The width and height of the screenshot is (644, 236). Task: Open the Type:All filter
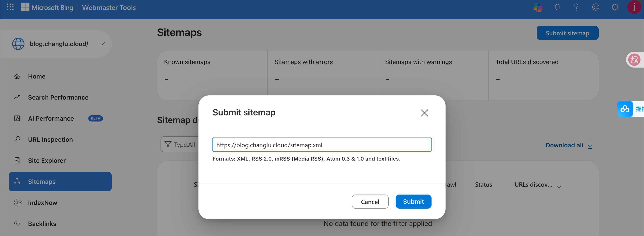coord(180,144)
